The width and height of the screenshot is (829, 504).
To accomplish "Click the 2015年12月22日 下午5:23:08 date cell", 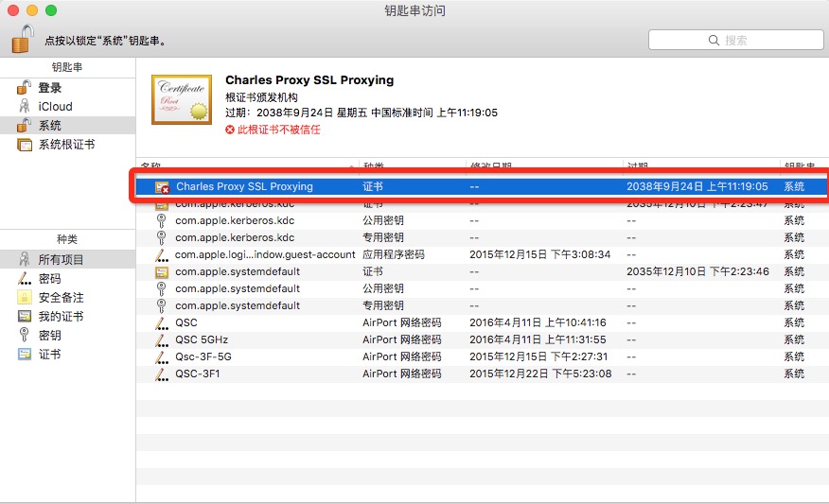I will tap(540, 374).
